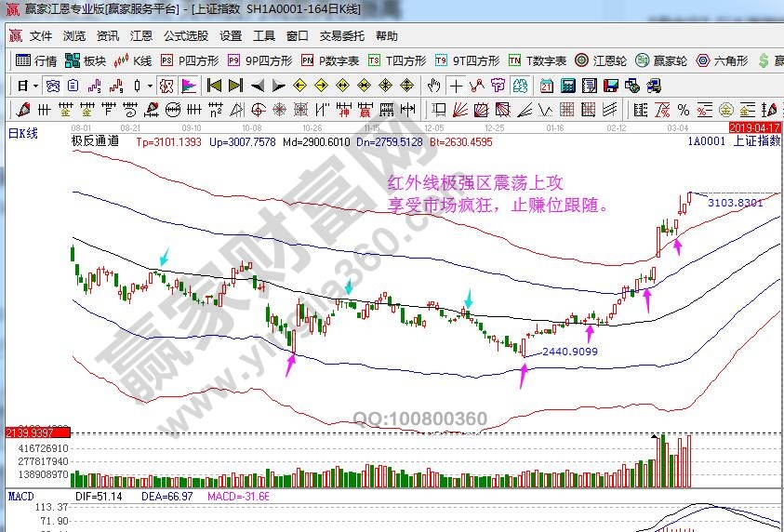Click the T数字表 toolbar button
784x532 pixels.
tap(538, 60)
